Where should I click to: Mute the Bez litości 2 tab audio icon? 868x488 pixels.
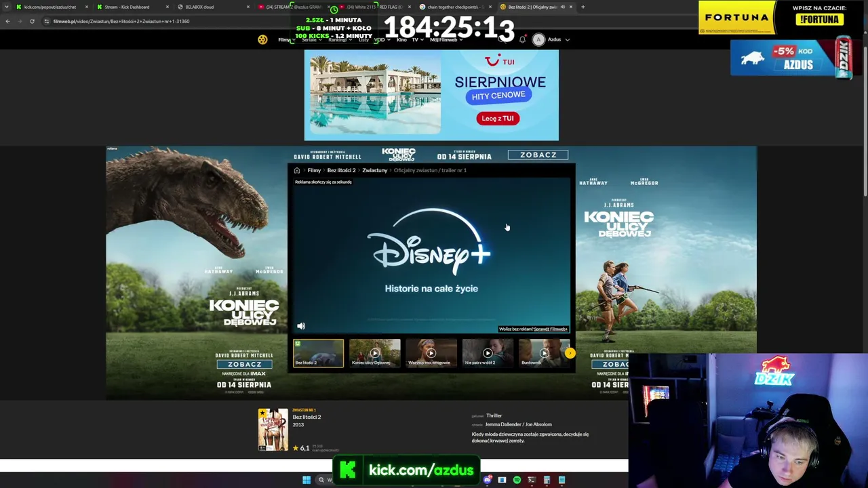562,7
